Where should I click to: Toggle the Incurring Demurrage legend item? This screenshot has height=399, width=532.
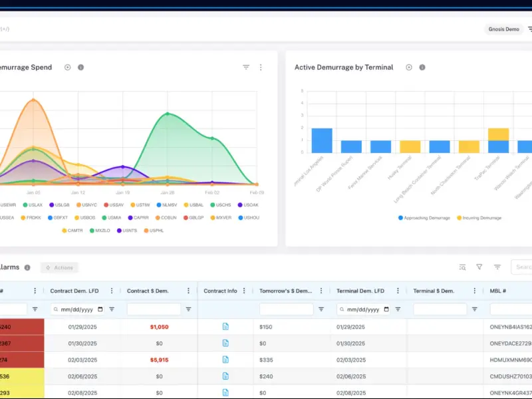tap(479, 218)
